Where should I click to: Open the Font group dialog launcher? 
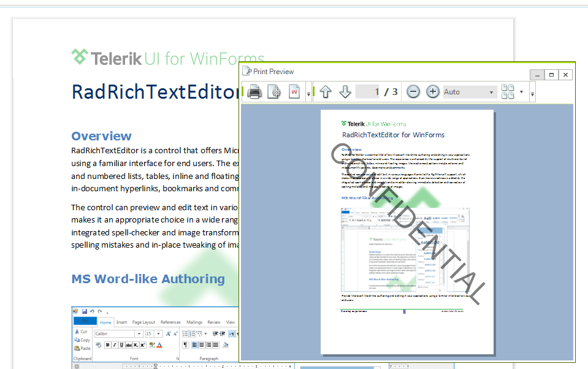tap(177, 359)
